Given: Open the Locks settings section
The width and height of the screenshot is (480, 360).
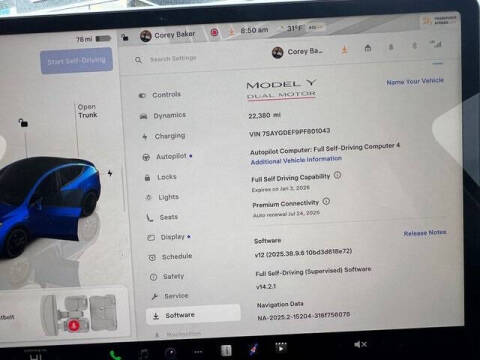Looking at the screenshot, I should pos(160,177).
